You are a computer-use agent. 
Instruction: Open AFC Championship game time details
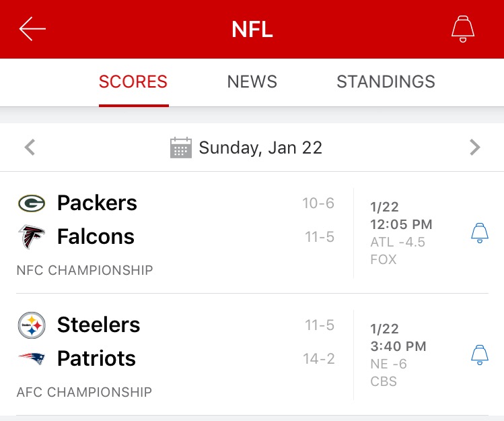(x=398, y=347)
